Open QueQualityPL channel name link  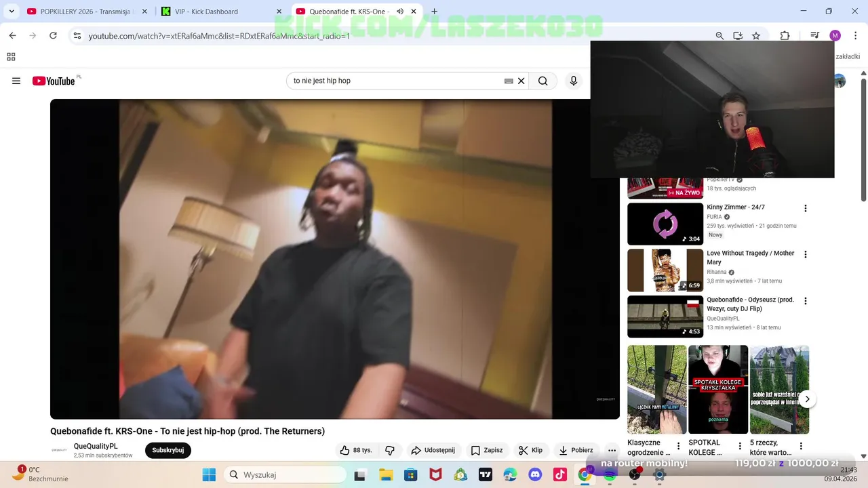point(96,446)
